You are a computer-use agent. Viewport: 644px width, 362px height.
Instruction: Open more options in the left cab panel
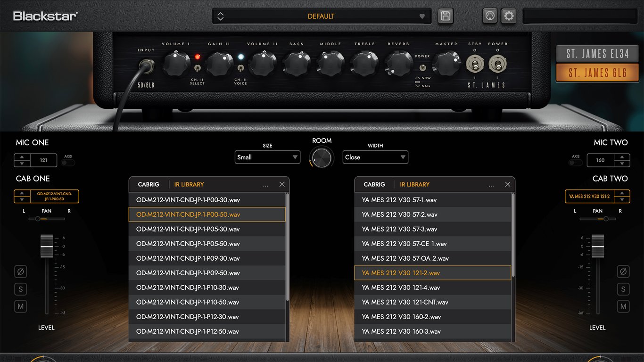click(266, 185)
